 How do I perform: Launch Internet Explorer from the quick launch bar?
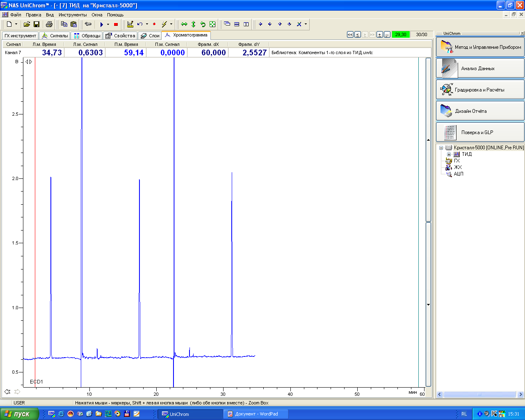(61, 414)
